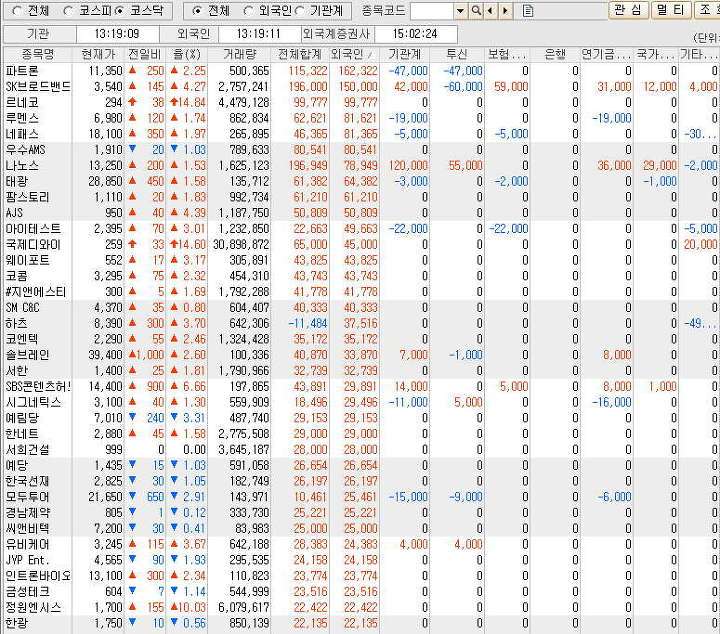This screenshot has height=634, width=720.
Task: Click the previous stock arrow icon
Action: [x=491, y=11]
